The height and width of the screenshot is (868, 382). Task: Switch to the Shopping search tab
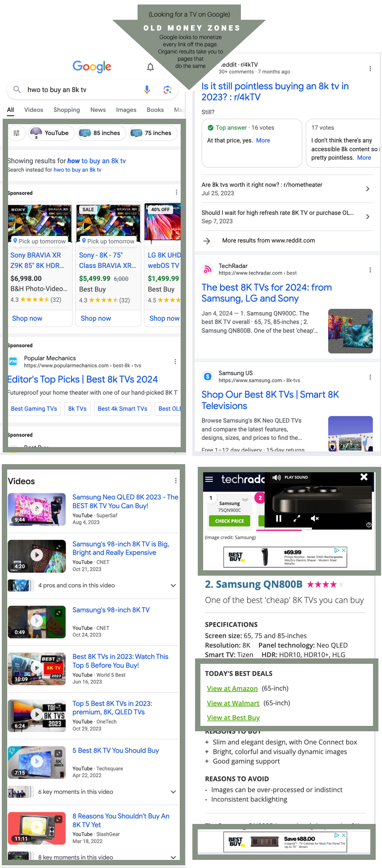click(67, 110)
